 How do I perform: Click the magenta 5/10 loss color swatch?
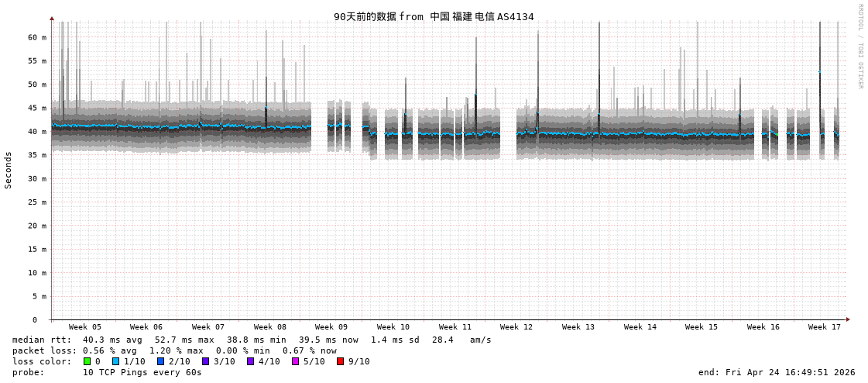coord(295,361)
